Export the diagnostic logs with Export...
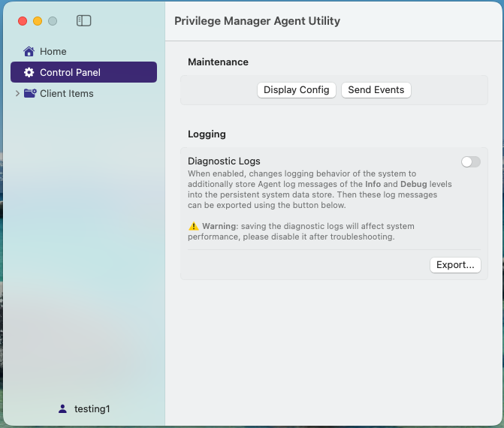 tap(455, 265)
